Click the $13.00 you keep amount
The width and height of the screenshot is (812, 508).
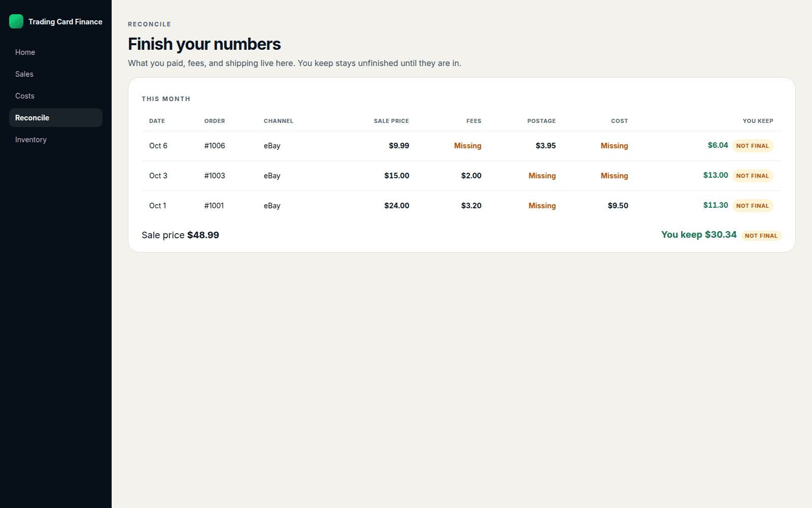coord(716,175)
